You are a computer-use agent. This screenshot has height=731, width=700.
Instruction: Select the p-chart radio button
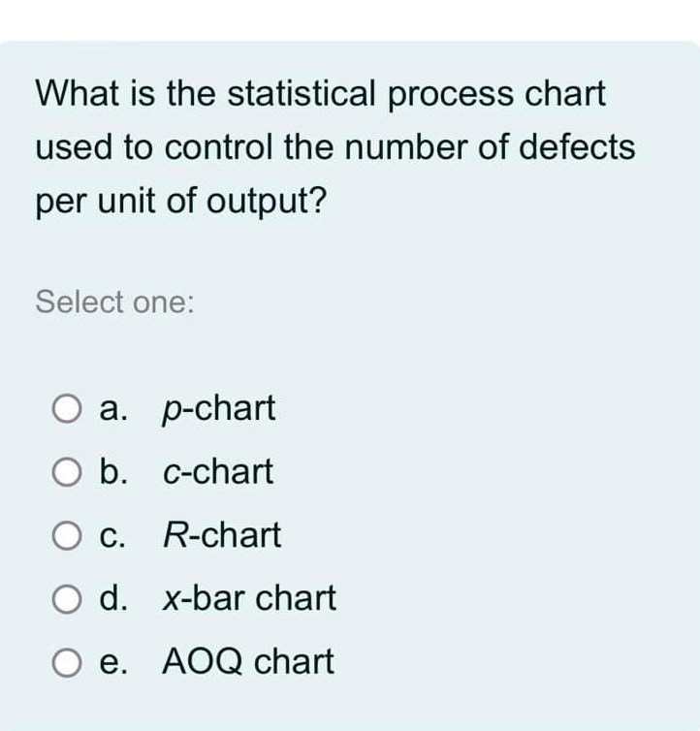click(x=67, y=408)
